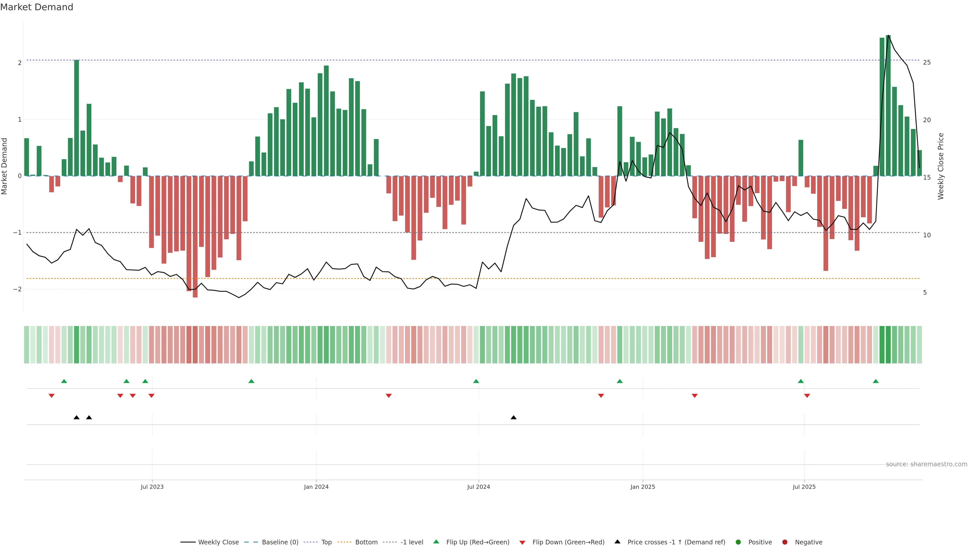Screen dimensions: 980x551
Task: Click the Jan 2024 x-axis label
Action: [x=316, y=487]
